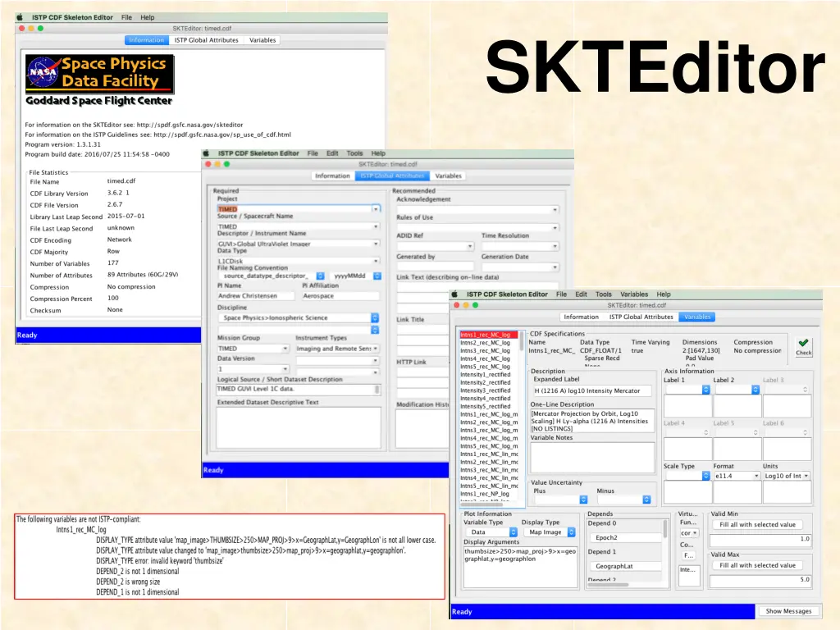This screenshot has height=630, width=840.
Task: Switch to ISTP Global Attributes tab in first window
Action: [x=206, y=40]
